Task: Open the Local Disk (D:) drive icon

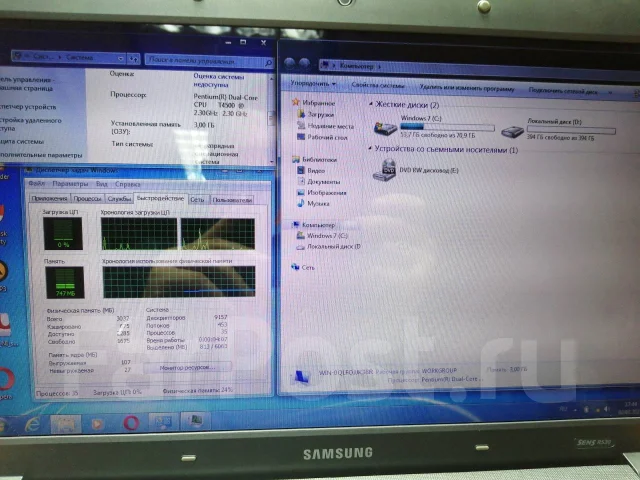Action: coord(512,131)
